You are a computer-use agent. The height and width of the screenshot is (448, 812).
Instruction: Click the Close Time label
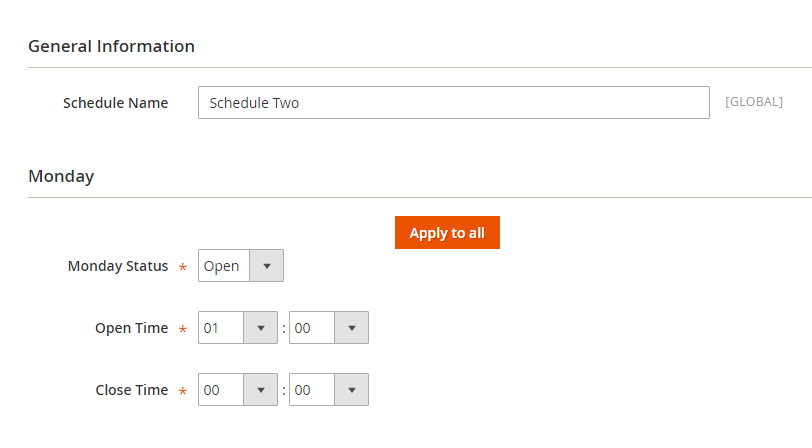click(131, 390)
